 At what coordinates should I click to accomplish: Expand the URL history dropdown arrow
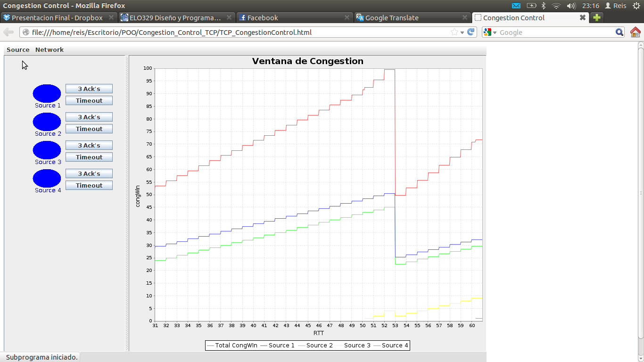pos(462,33)
